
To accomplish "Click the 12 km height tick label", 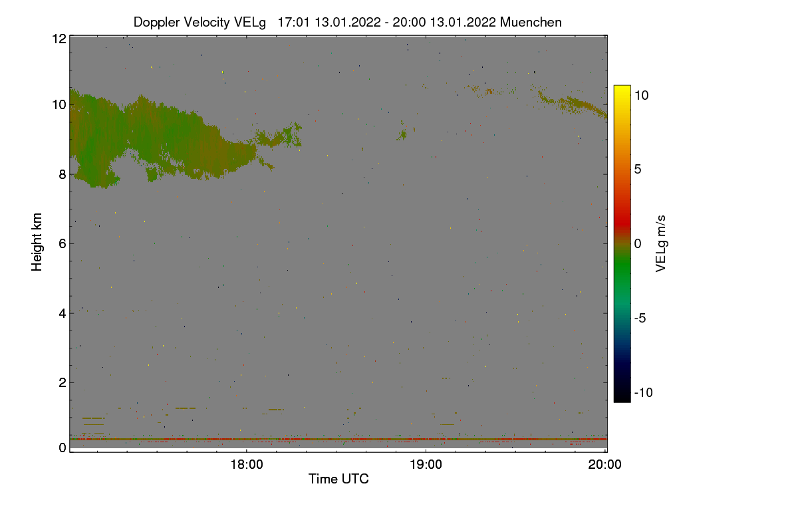I will click(x=59, y=39).
